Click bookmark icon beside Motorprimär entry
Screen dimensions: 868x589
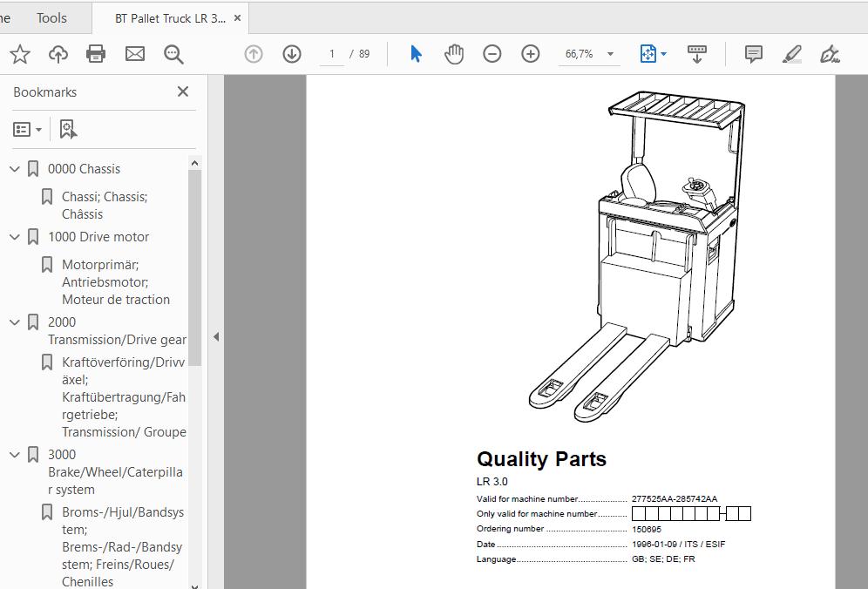pos(47,265)
